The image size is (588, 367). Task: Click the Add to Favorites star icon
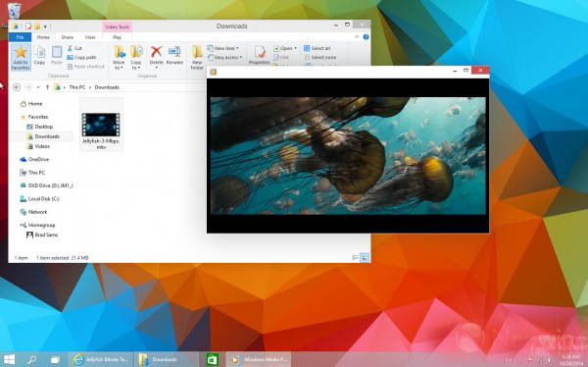point(21,57)
